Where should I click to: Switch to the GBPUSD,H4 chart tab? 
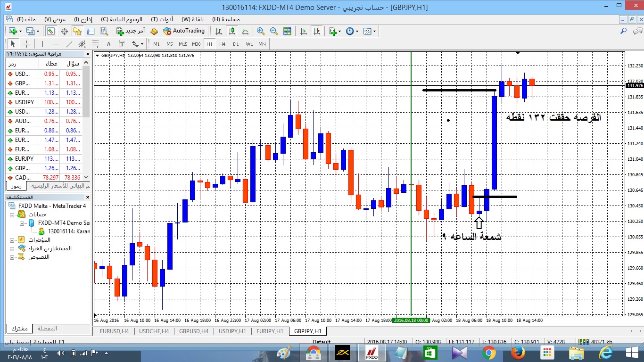[194, 331]
